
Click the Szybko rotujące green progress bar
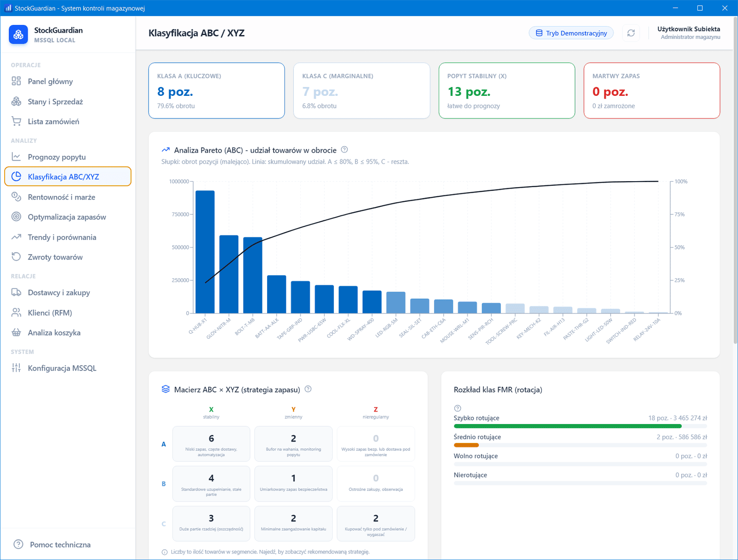point(568,426)
